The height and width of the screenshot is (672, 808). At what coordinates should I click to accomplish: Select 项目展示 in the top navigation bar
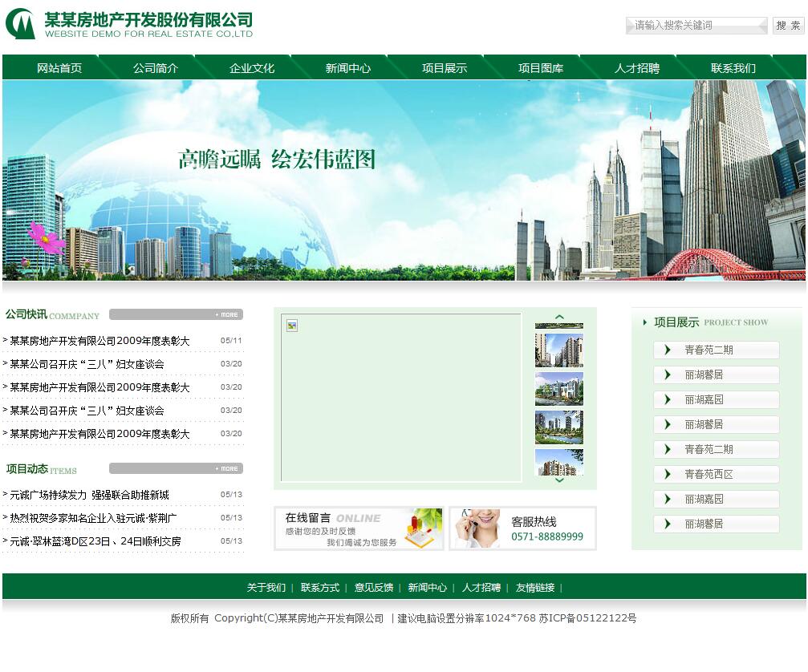click(x=445, y=68)
